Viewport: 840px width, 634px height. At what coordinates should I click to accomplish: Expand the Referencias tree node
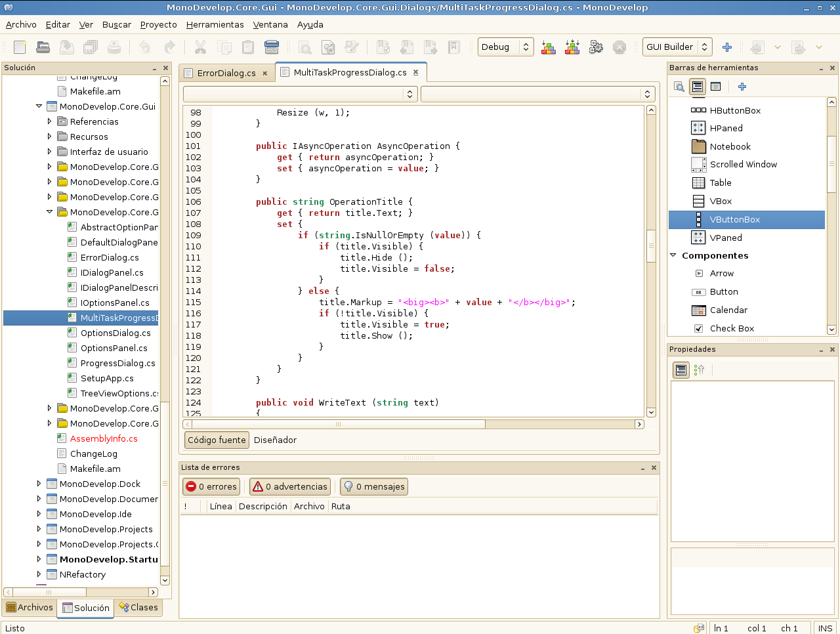point(49,121)
